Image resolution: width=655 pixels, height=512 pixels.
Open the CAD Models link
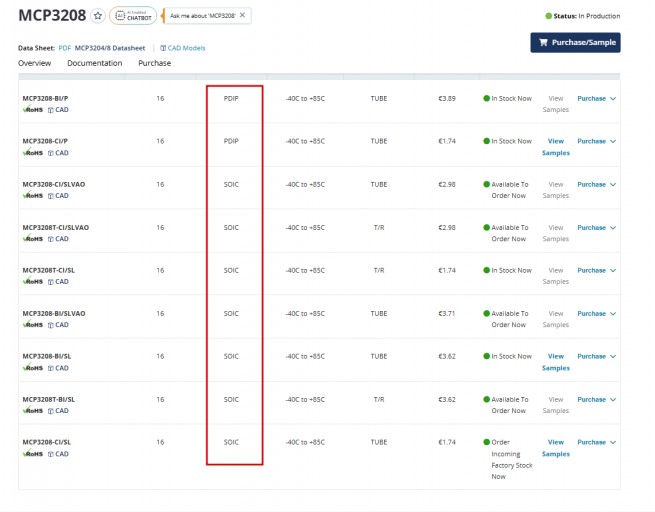183,48
